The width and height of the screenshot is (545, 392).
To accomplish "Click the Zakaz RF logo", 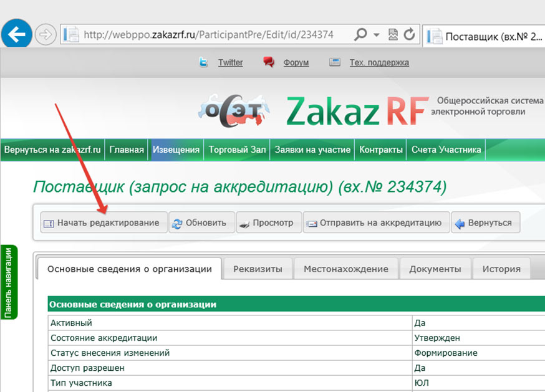I will pos(357,111).
